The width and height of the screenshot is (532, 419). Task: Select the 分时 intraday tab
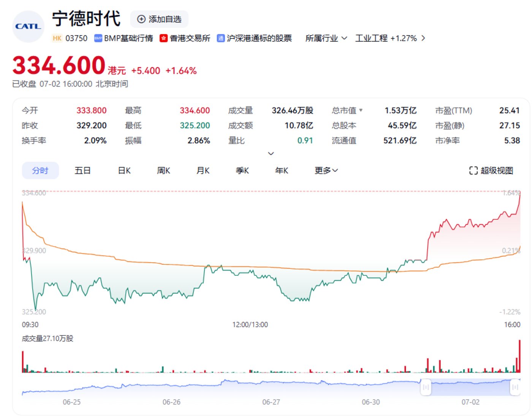coord(40,171)
